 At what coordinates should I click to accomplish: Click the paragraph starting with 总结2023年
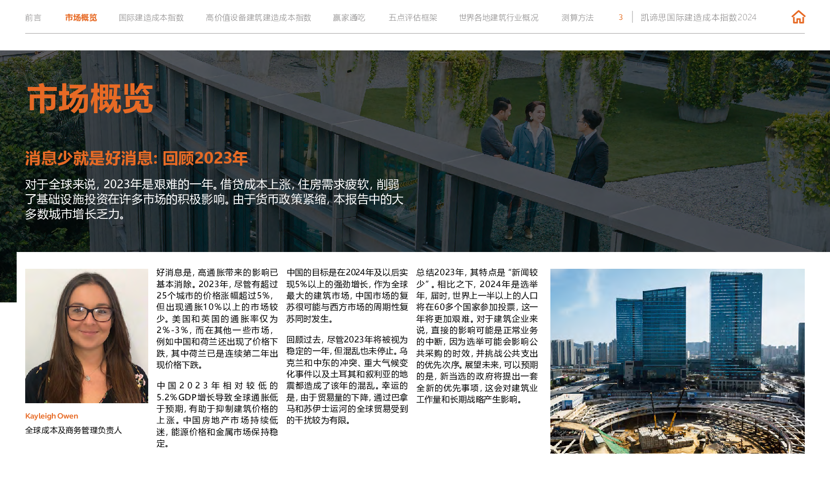pyautogui.click(x=477, y=336)
